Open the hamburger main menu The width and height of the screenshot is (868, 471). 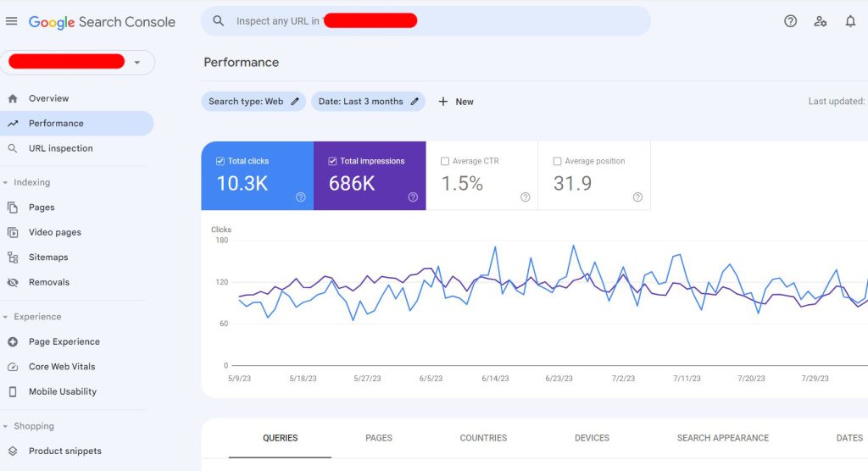[12, 21]
